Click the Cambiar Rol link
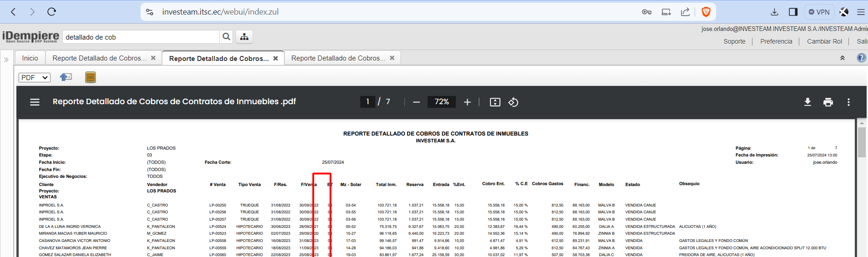This screenshot has width=868, height=257. (824, 41)
